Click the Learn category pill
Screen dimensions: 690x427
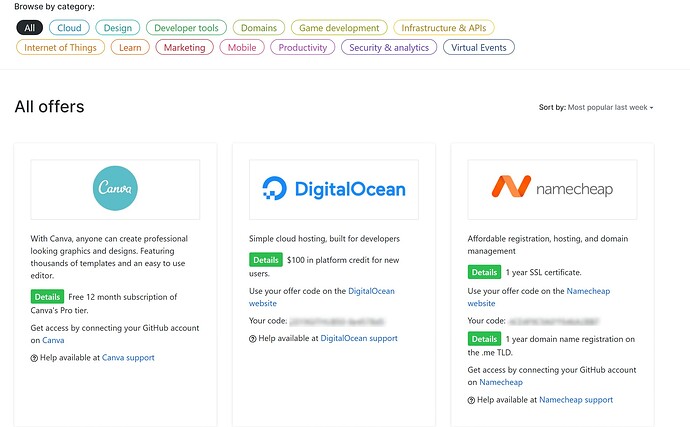tap(130, 48)
